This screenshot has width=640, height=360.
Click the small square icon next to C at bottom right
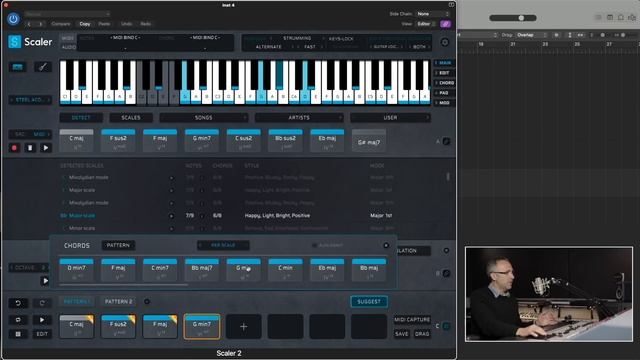(x=446, y=326)
